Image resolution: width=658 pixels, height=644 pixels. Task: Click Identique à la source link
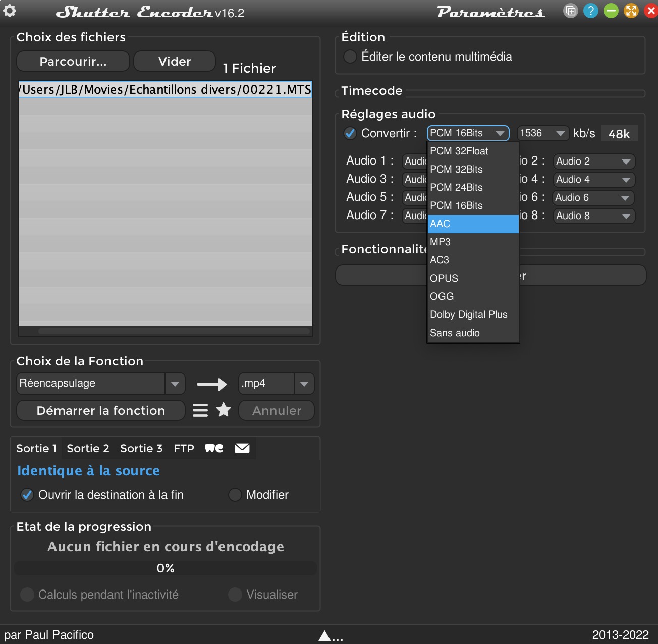tap(88, 471)
